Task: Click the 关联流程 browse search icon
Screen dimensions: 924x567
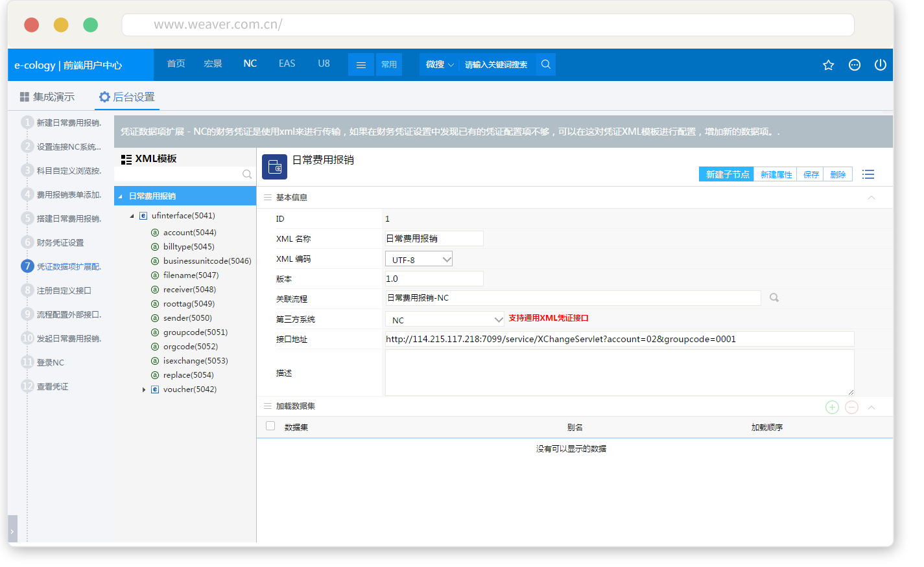Action: coord(774,297)
